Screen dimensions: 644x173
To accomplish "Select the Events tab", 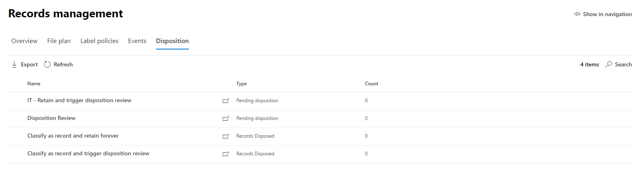I will [137, 41].
